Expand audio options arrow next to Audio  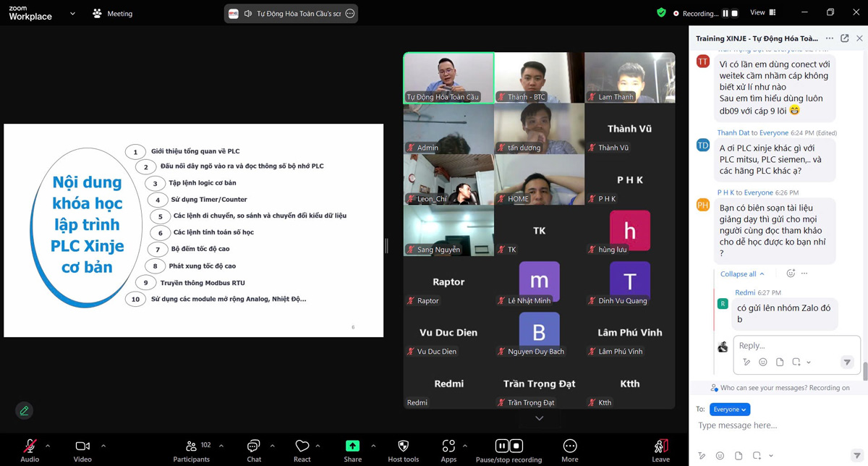click(x=48, y=446)
